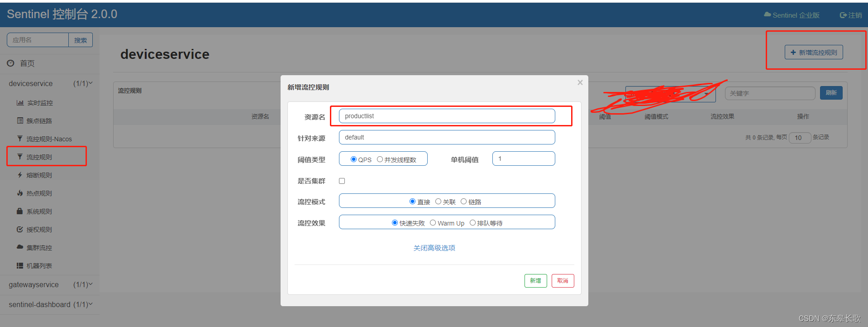Click the Sentinel 控制台 2.0.0 title
Image resolution: width=868 pixels, height=327 pixels.
pos(62,14)
